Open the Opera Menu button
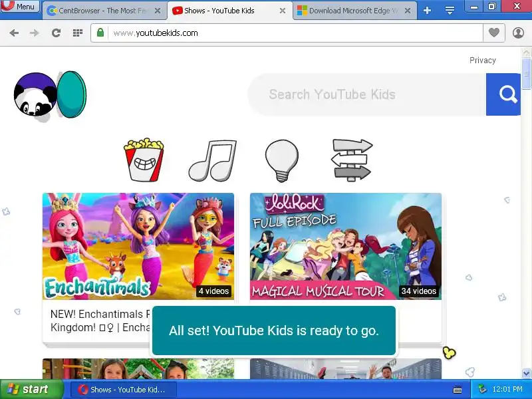532x399 pixels. (x=20, y=6)
